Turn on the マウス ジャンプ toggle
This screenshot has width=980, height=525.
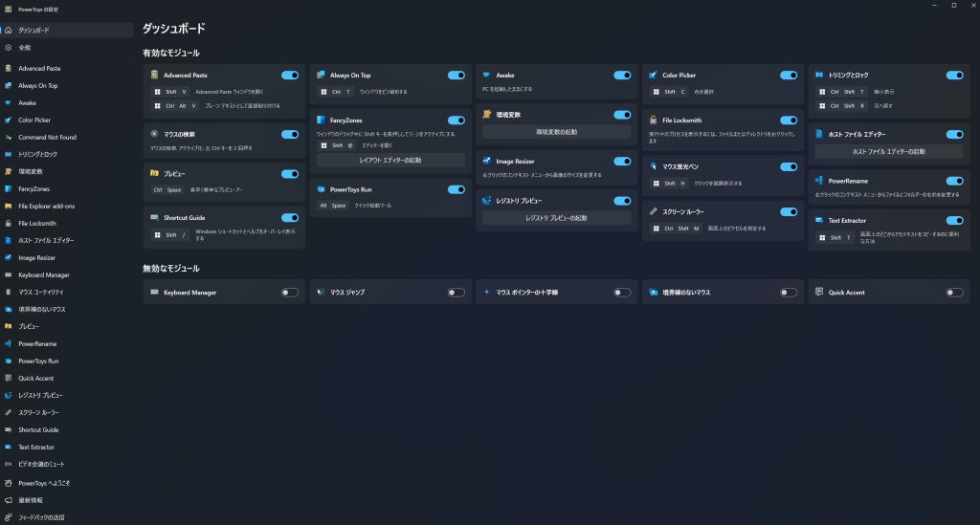457,293
